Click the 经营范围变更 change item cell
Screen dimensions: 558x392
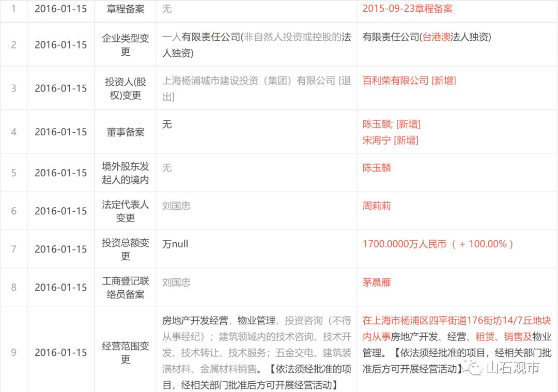click(125, 352)
